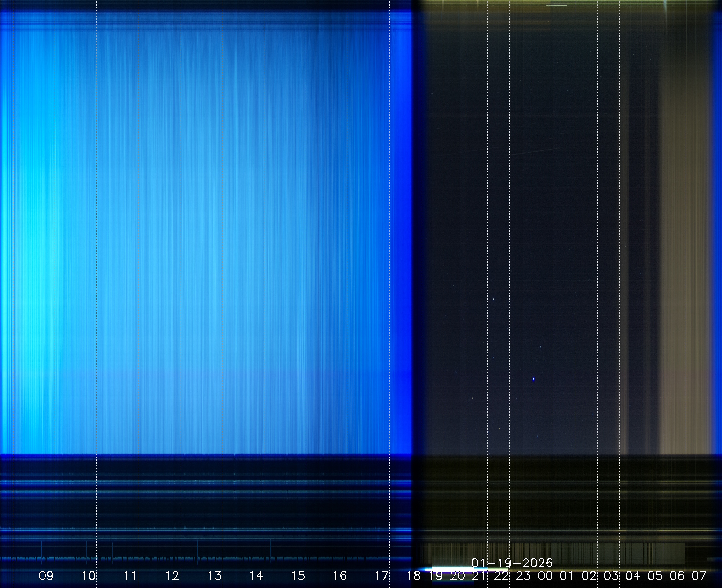The image size is (722, 588).
Task: Click the 06 hour label
Action: (677, 575)
